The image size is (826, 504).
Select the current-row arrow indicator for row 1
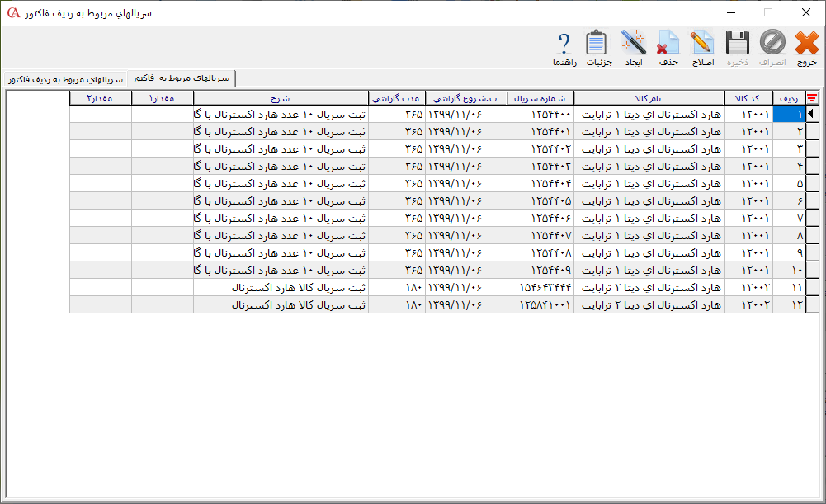coord(812,114)
